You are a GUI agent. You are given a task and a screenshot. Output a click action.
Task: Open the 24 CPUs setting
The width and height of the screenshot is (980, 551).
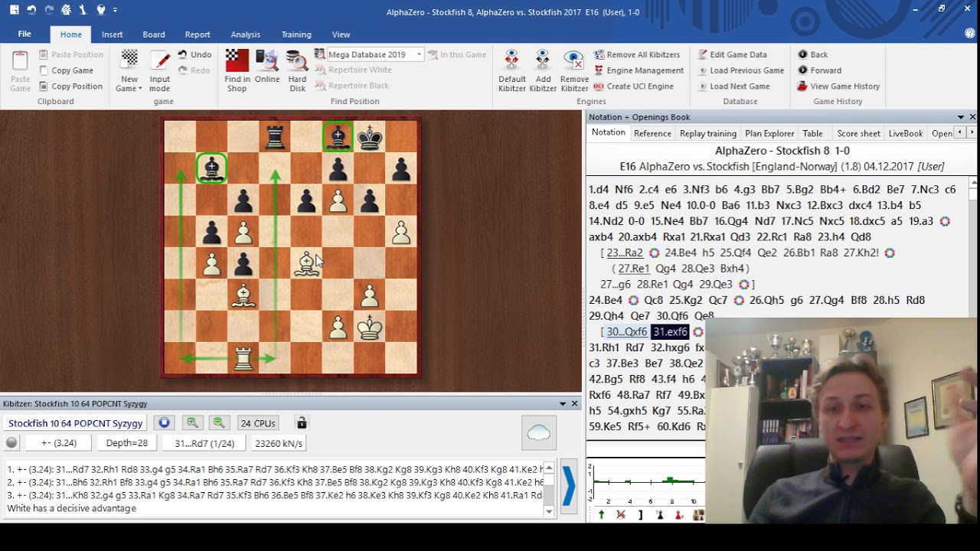(258, 423)
